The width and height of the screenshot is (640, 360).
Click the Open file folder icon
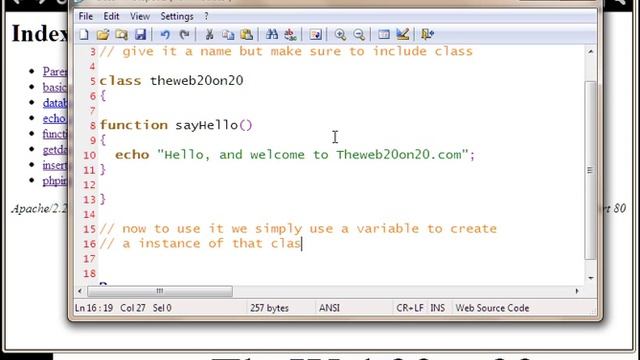103,35
